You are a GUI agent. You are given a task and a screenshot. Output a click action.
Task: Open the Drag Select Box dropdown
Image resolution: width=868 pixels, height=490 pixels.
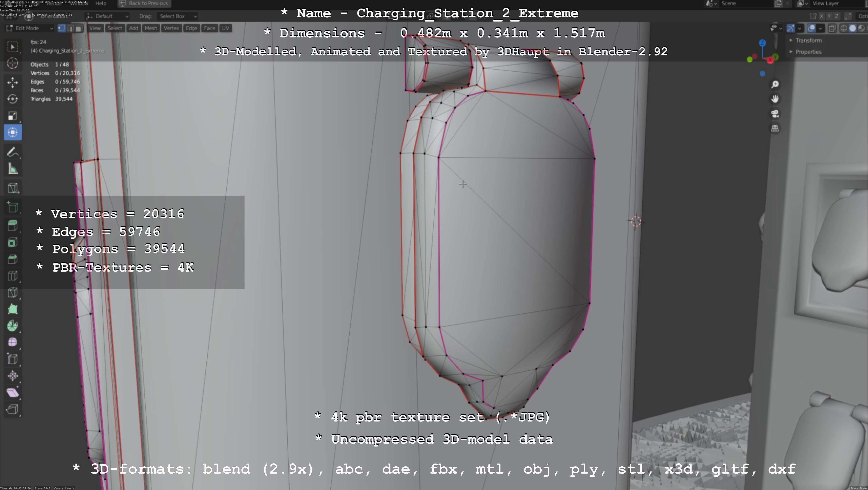pos(177,16)
